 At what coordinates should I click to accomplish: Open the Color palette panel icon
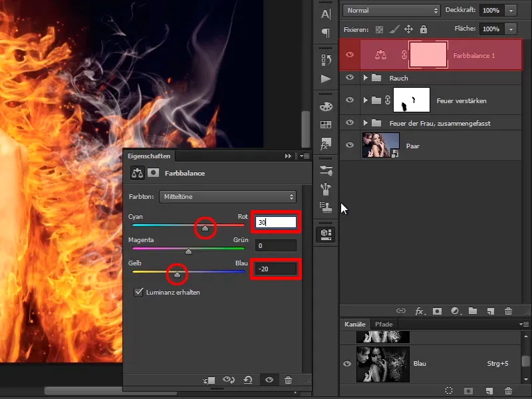[326, 106]
